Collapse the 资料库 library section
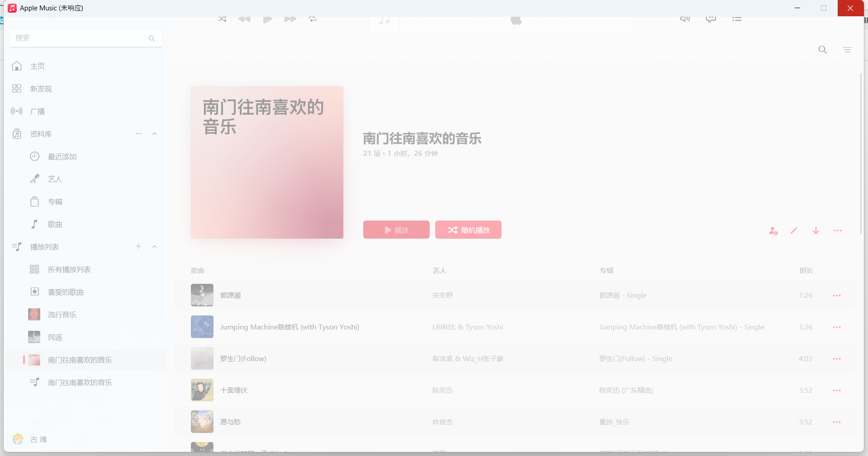The image size is (868, 456). pyautogui.click(x=155, y=134)
